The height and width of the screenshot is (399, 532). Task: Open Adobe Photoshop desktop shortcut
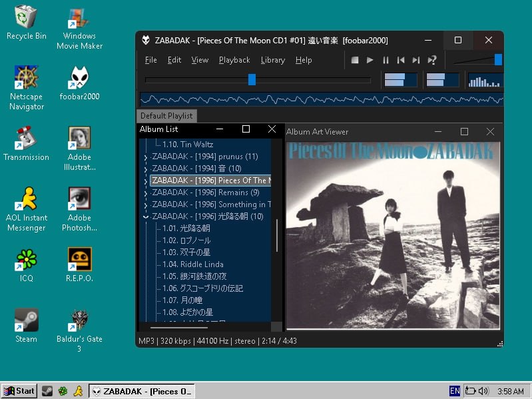coord(79,209)
